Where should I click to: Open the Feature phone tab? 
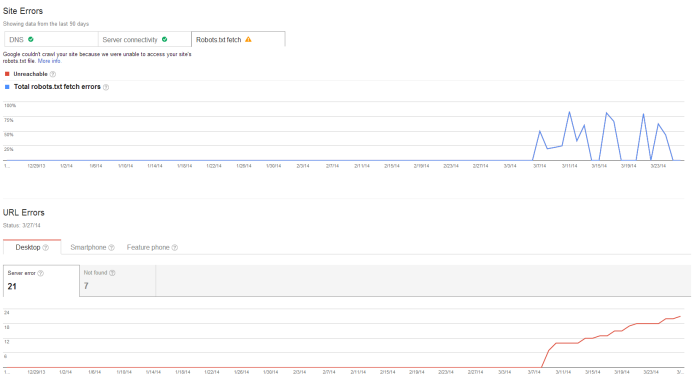tap(152, 247)
